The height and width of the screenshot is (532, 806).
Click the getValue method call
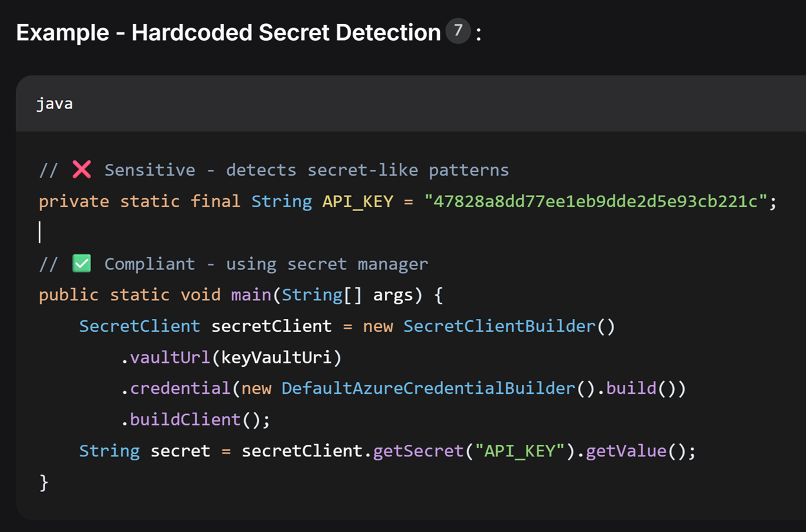click(626, 450)
